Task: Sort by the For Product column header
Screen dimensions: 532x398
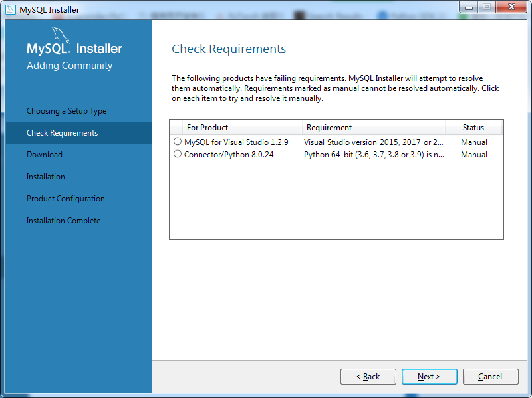Action: [242, 128]
